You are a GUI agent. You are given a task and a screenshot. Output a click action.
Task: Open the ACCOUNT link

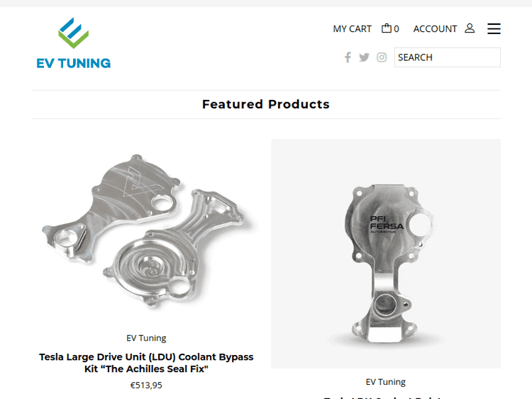click(x=435, y=29)
